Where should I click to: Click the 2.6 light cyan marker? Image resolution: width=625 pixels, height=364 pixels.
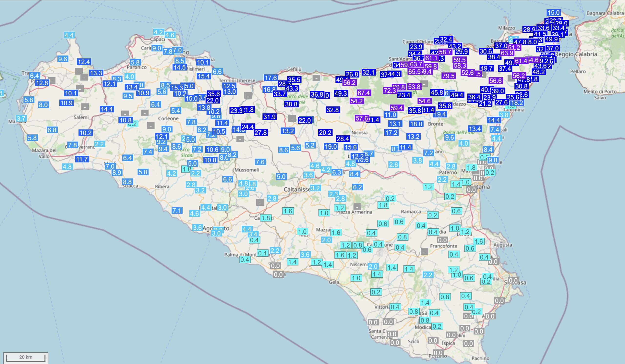coord(394,164)
